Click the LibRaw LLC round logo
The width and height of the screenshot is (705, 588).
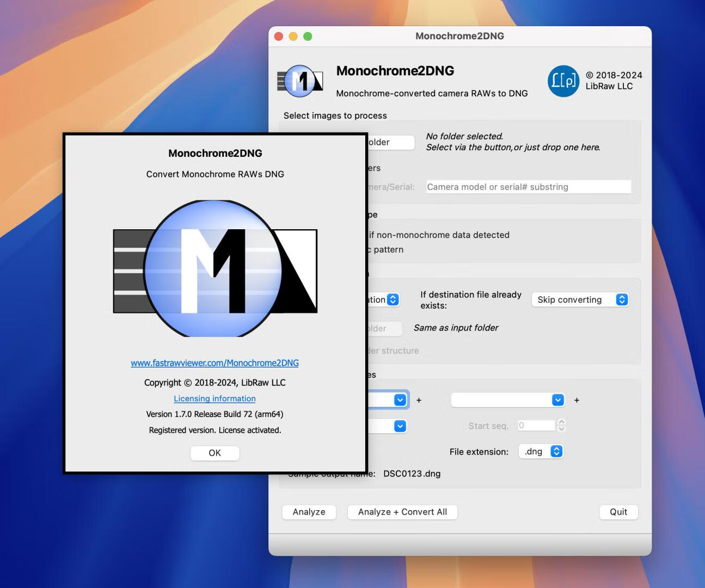[x=563, y=81]
